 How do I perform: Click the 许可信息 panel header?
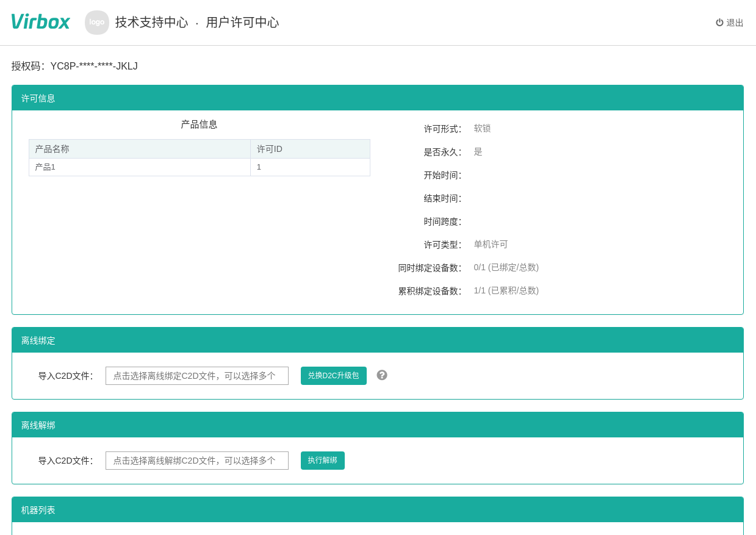click(378, 98)
